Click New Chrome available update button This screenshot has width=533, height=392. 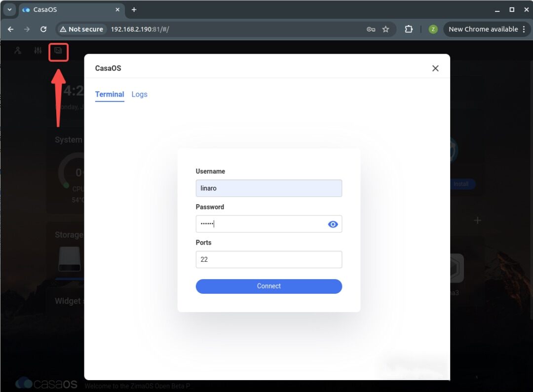483,29
